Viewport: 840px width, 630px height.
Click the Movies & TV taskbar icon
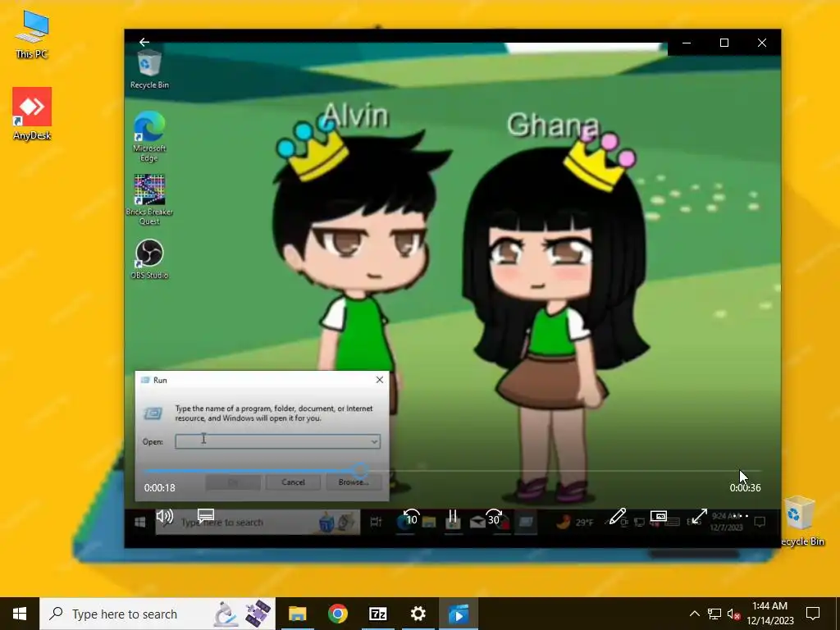pos(459,614)
